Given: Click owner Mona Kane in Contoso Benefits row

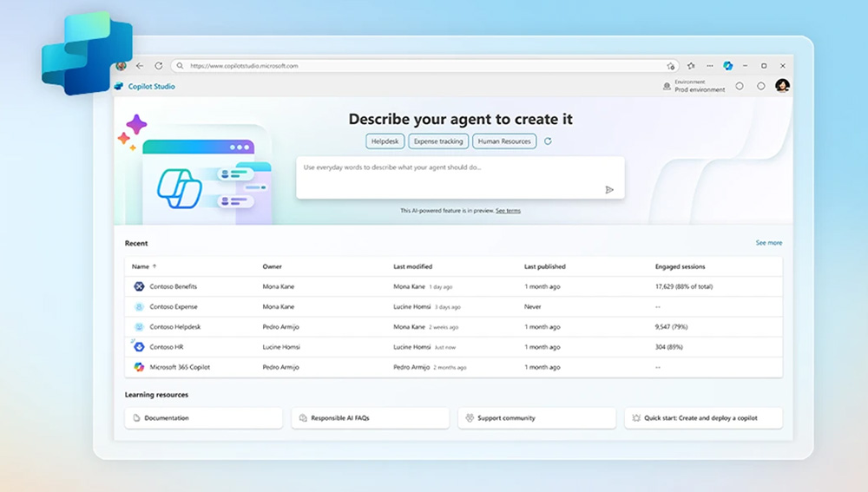Looking at the screenshot, I should [279, 286].
